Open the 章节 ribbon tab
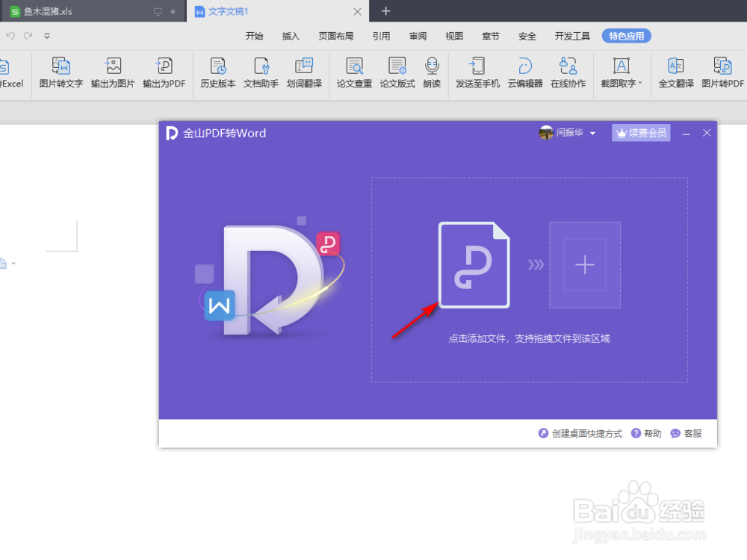 490,36
